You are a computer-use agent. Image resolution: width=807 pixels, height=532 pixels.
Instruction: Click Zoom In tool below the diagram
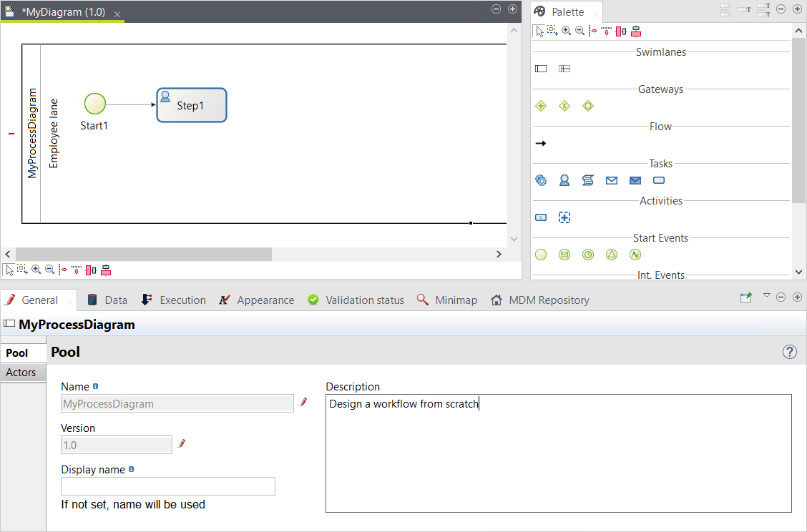click(x=36, y=269)
